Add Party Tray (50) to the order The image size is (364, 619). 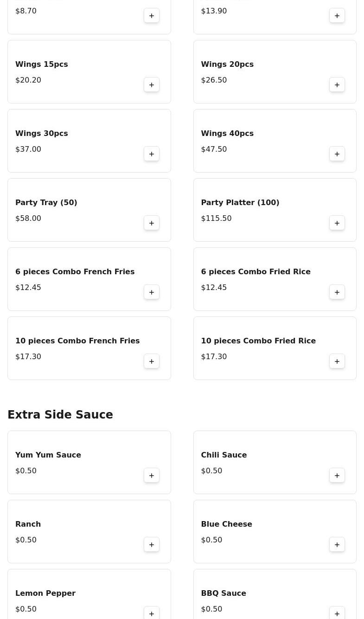tap(152, 223)
